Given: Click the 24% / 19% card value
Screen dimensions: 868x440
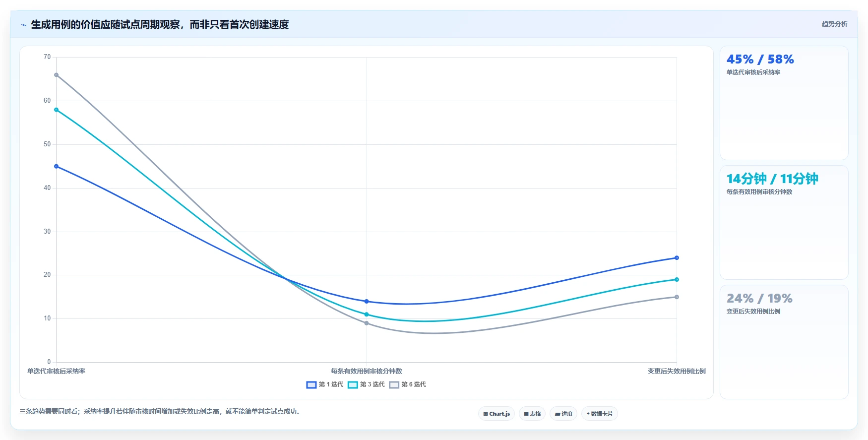Looking at the screenshot, I should coord(759,299).
